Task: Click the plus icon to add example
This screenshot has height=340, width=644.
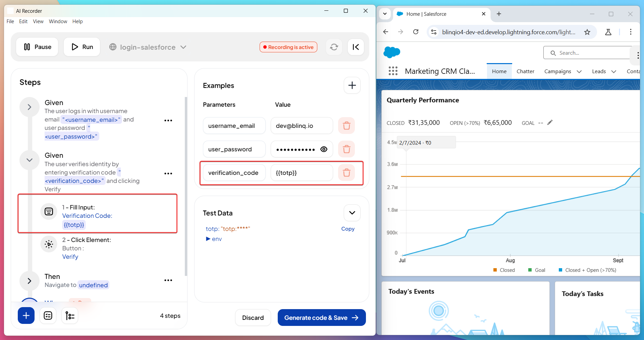Action: click(x=352, y=86)
